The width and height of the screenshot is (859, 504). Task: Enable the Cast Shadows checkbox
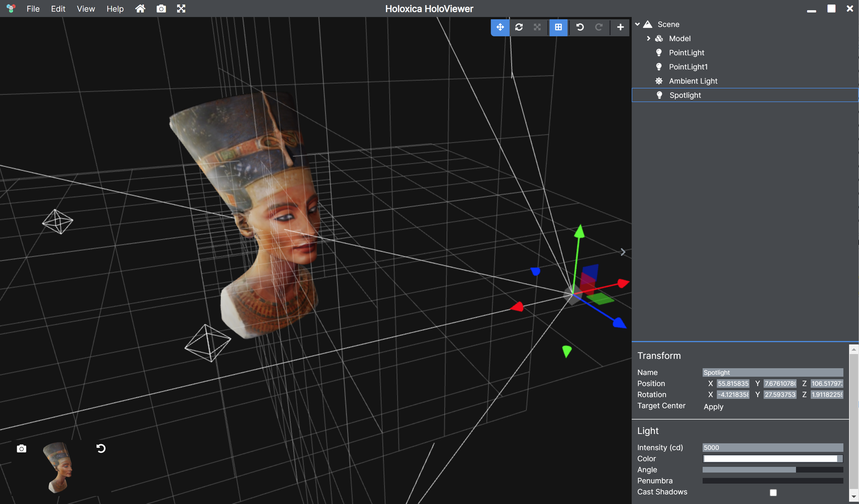pos(773,492)
